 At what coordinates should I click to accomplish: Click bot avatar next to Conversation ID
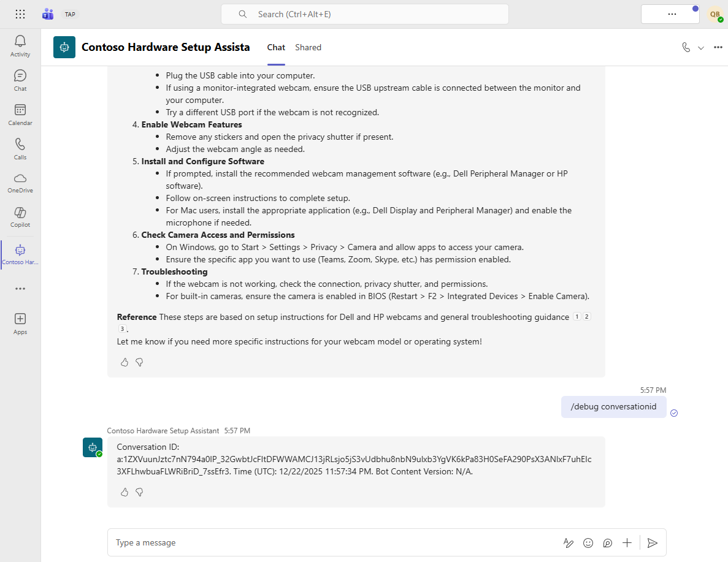coord(93,447)
